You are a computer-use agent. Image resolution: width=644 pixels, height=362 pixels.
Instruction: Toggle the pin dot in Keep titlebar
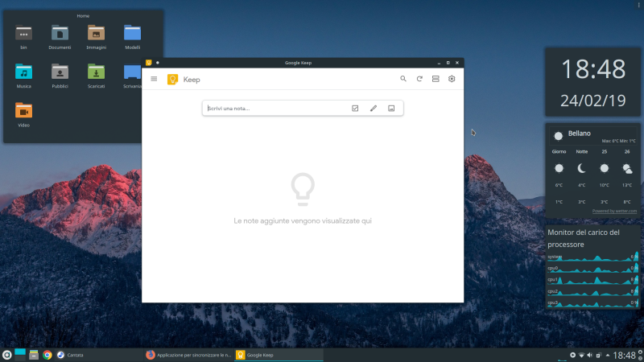click(157, 63)
